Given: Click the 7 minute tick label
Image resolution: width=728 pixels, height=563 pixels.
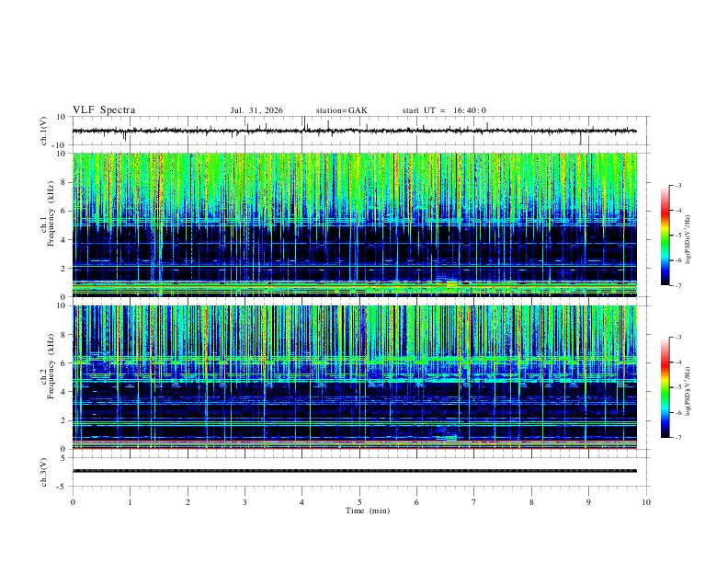Looking at the screenshot, I should click(474, 502).
